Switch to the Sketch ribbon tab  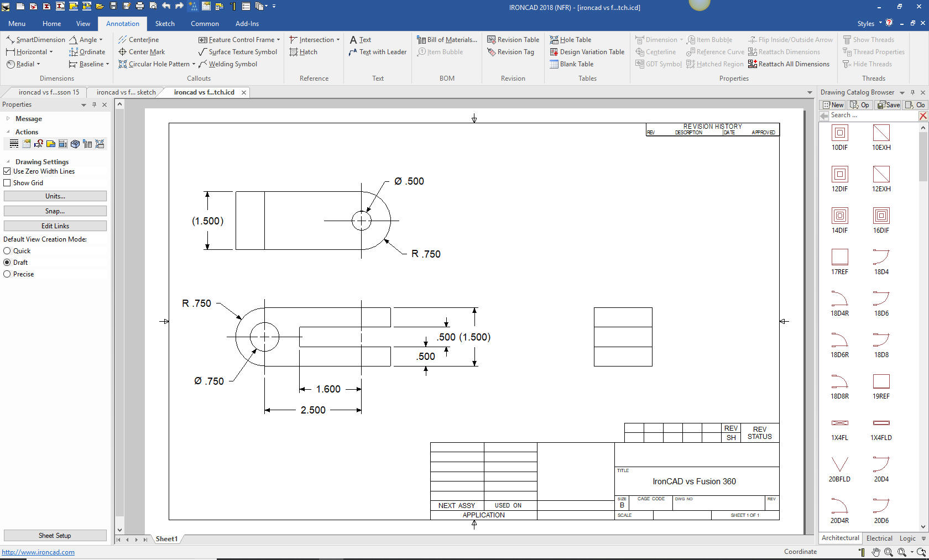pos(165,24)
